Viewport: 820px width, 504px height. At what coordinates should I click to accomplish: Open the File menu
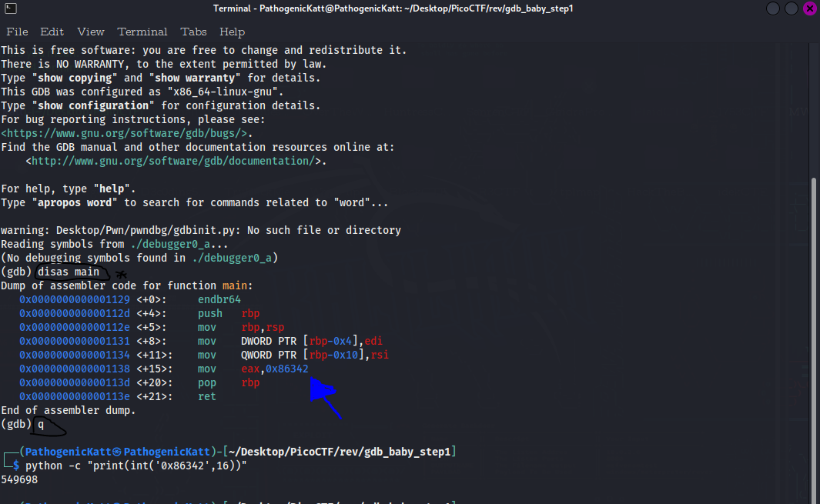17,32
